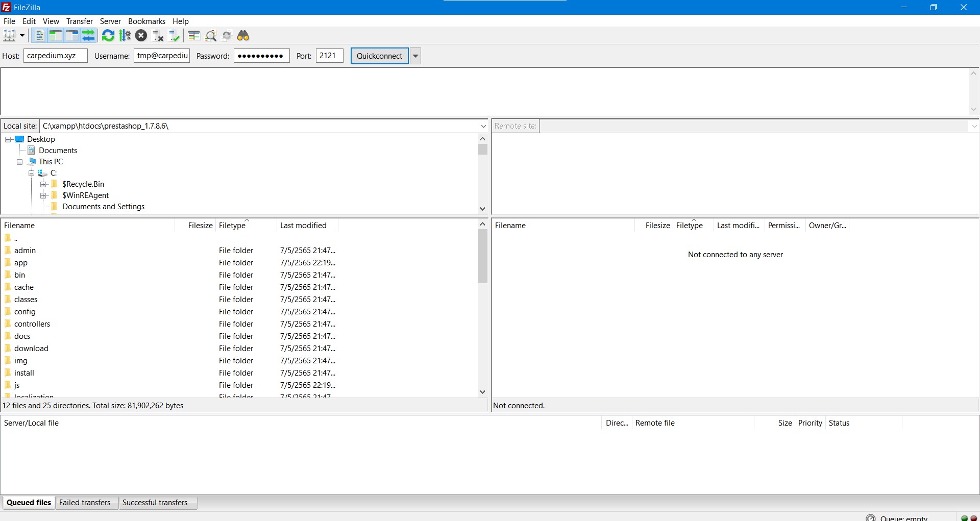Click the Port input field
The height and width of the screenshot is (521, 980).
tap(329, 56)
